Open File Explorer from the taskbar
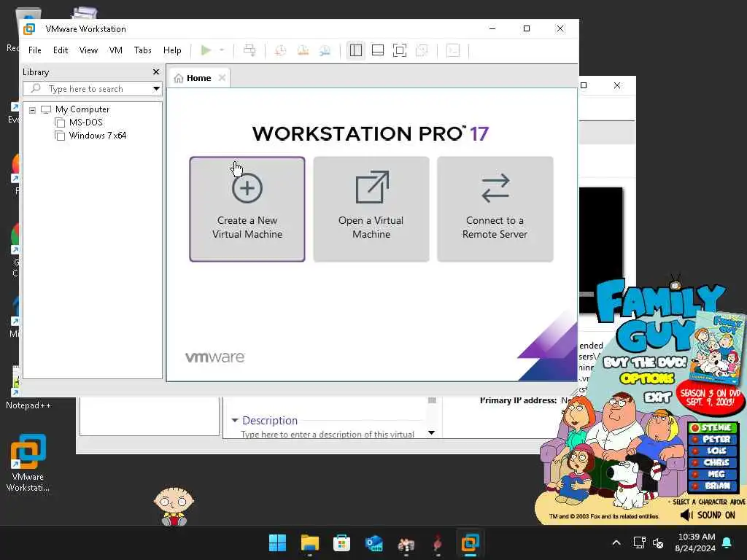747x560 pixels. point(309,542)
